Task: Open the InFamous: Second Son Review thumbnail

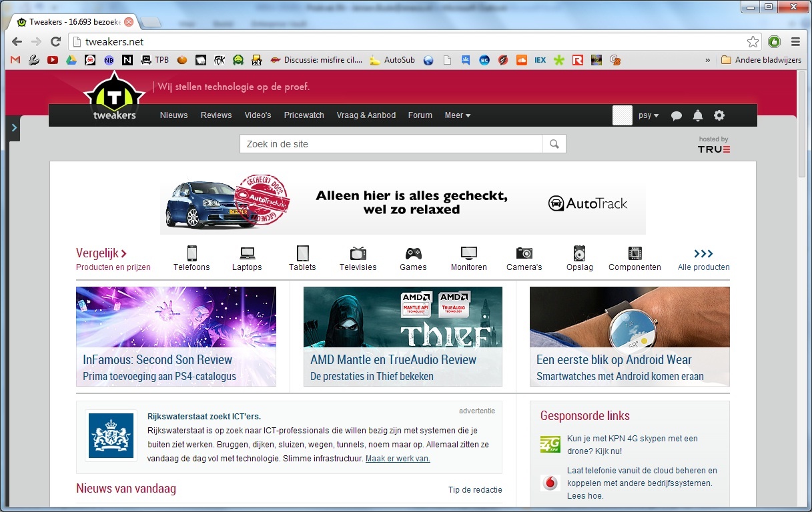Action: [x=176, y=336]
